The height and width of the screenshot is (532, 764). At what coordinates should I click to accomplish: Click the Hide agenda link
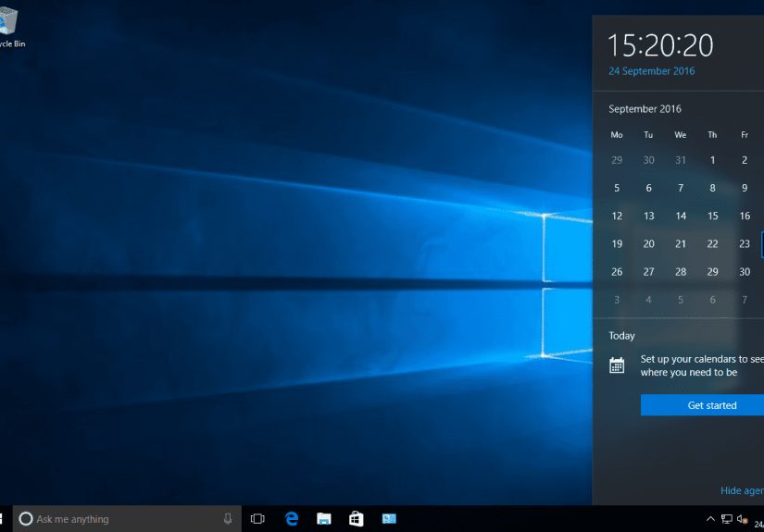click(x=742, y=490)
